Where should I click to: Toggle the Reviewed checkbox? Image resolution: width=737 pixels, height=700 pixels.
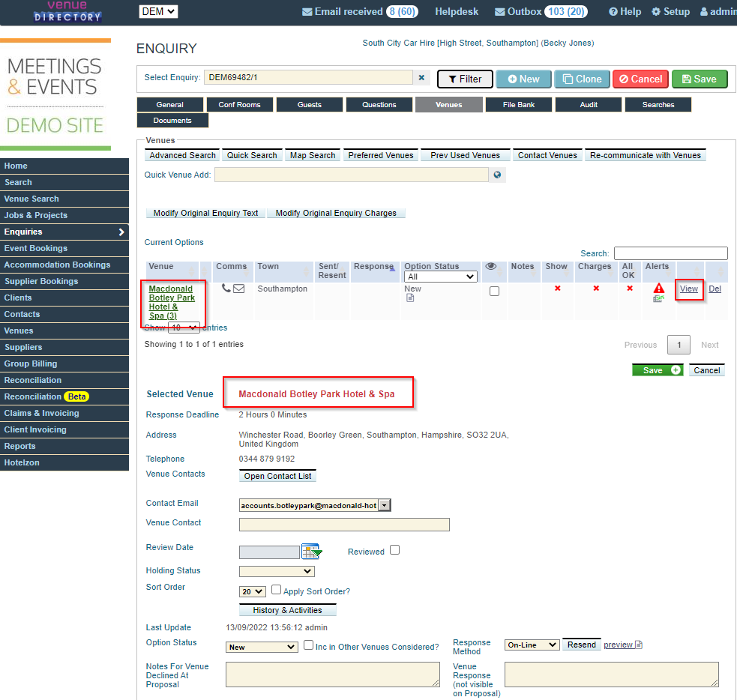(x=395, y=549)
